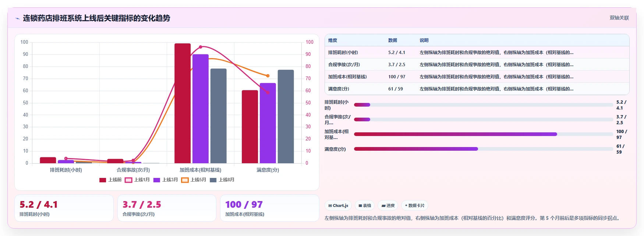The width and height of the screenshot is (644, 236).
Task: Click the trend icon beside the dashboard title
Action: coord(17,18)
